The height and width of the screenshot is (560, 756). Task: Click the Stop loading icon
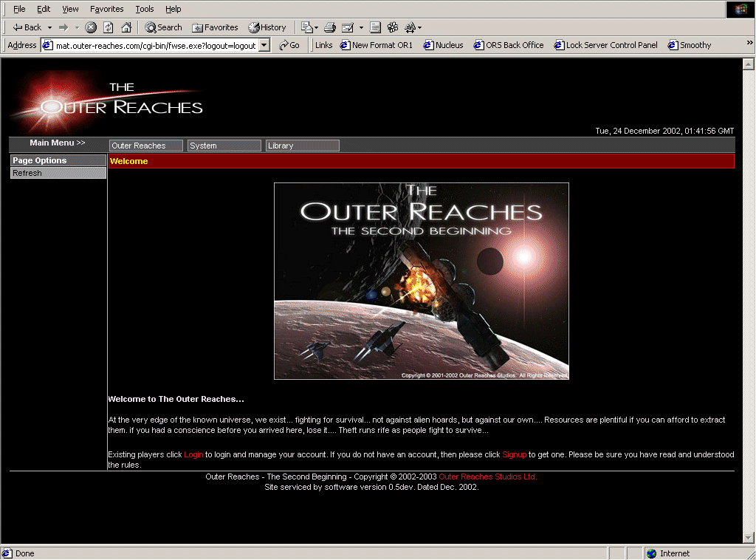(x=91, y=27)
